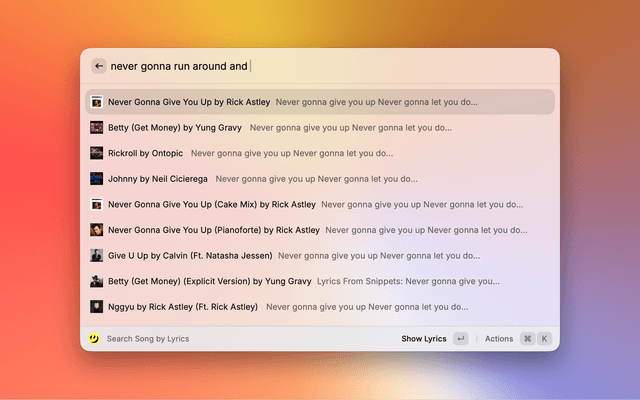Viewport: 640px width, 400px height.
Task: Click album art for Never Gonna Give You Up
Action: click(96, 102)
